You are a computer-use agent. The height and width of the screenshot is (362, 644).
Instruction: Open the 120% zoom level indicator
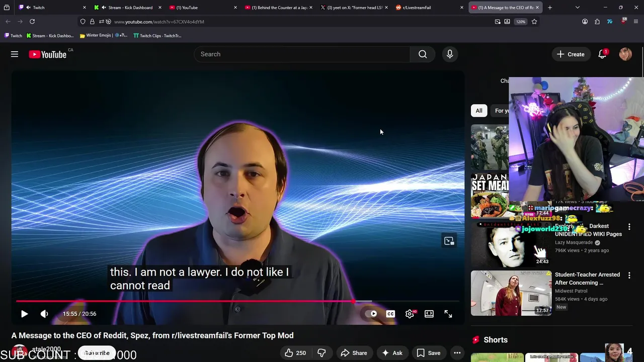[x=521, y=22]
